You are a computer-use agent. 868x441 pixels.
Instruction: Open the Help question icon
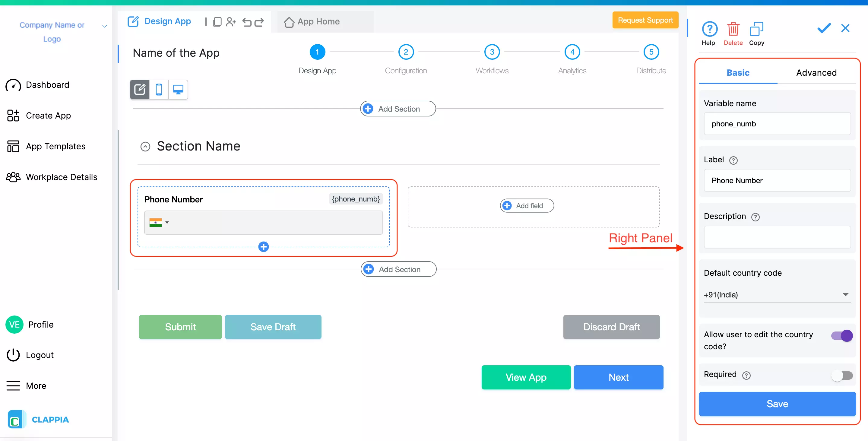709,30
